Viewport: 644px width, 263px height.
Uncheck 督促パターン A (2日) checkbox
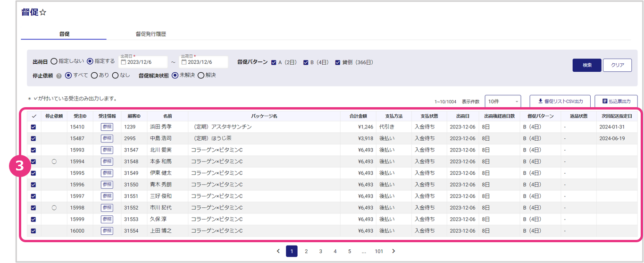pyautogui.click(x=274, y=62)
